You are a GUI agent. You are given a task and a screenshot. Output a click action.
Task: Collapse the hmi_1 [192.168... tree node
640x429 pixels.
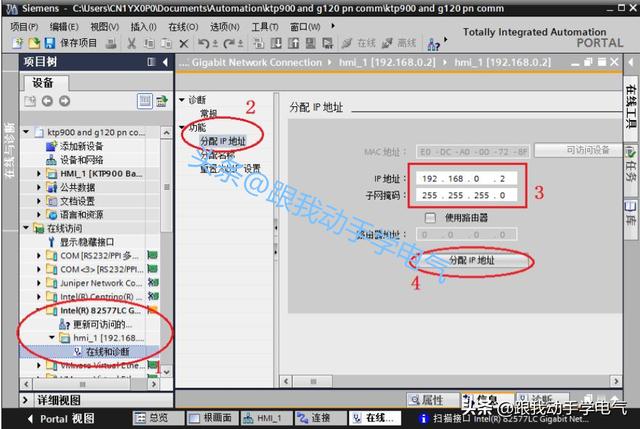click(52, 338)
